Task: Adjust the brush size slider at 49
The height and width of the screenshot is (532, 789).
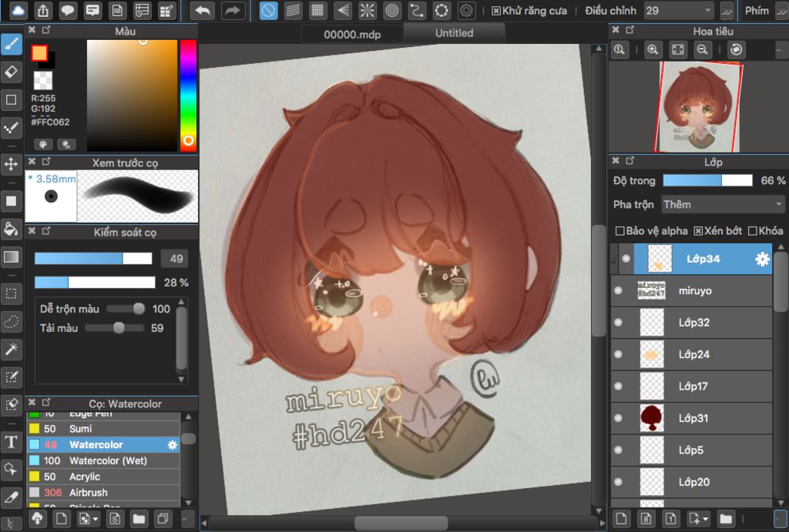Action: point(93,259)
